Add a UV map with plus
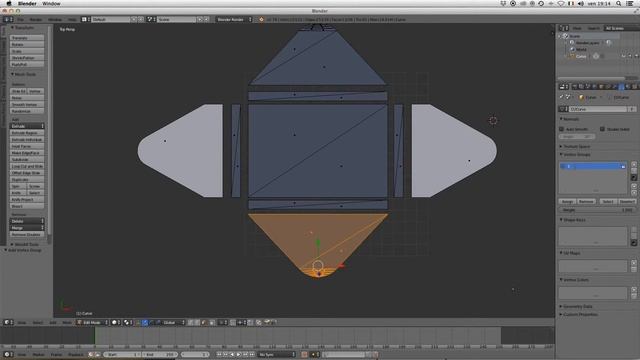 click(633, 263)
